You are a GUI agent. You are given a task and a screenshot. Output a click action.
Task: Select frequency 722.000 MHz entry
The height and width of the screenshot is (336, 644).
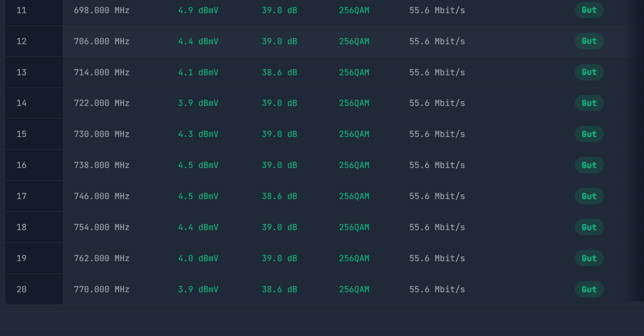[x=102, y=103]
